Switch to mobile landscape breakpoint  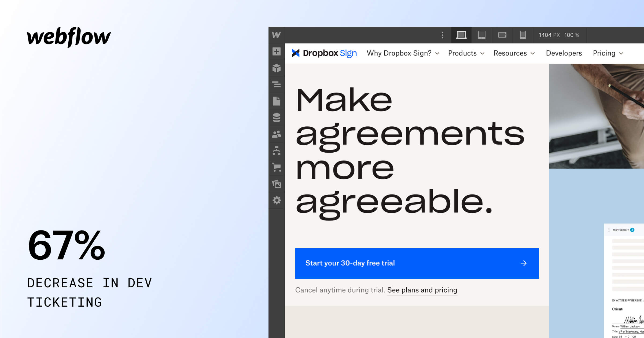pyautogui.click(x=502, y=35)
